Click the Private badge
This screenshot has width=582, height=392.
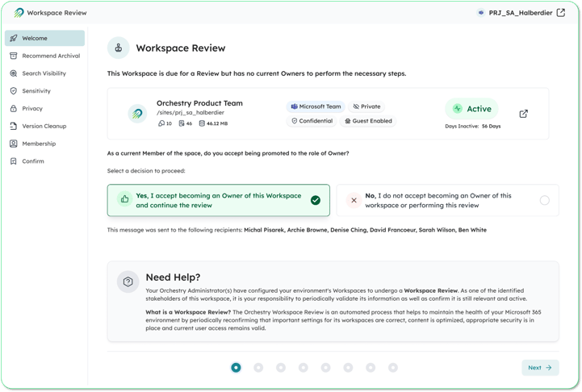pyautogui.click(x=366, y=106)
